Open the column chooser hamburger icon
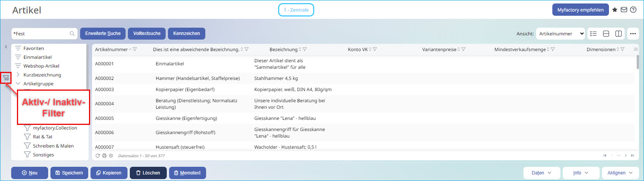Image resolution: width=644 pixels, height=181 pixels. [x=636, y=50]
